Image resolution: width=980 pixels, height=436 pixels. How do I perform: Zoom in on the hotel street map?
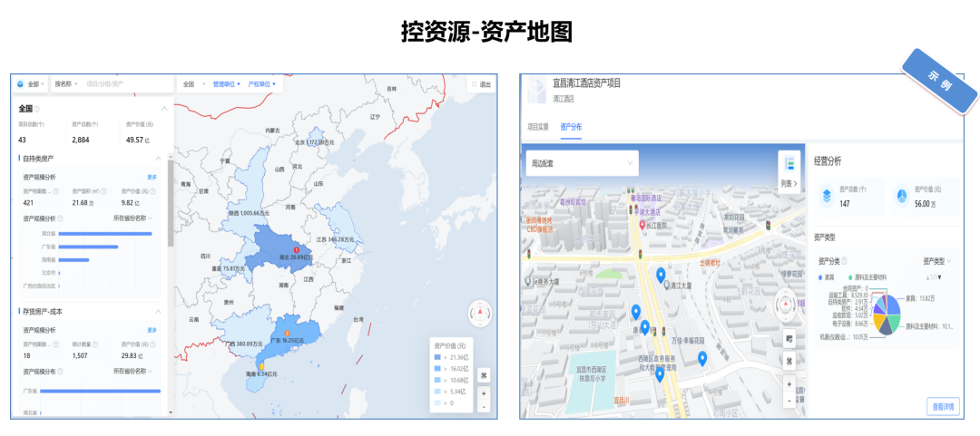(x=789, y=384)
